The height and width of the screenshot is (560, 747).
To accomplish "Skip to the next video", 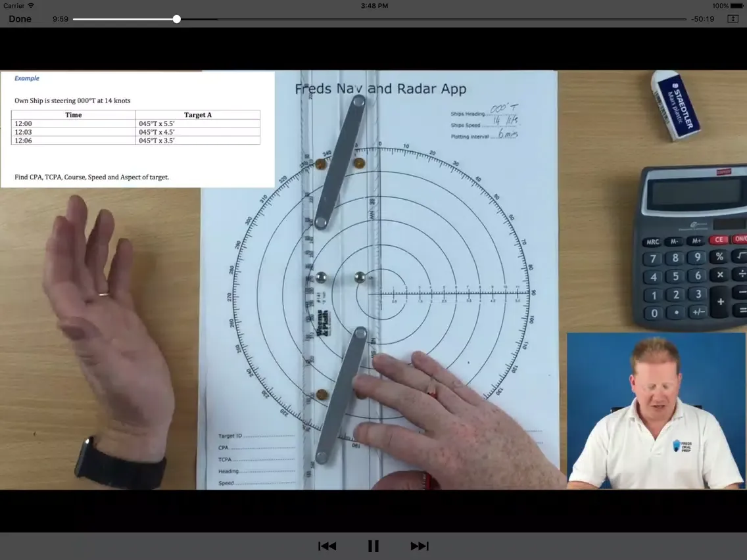I will [x=420, y=546].
